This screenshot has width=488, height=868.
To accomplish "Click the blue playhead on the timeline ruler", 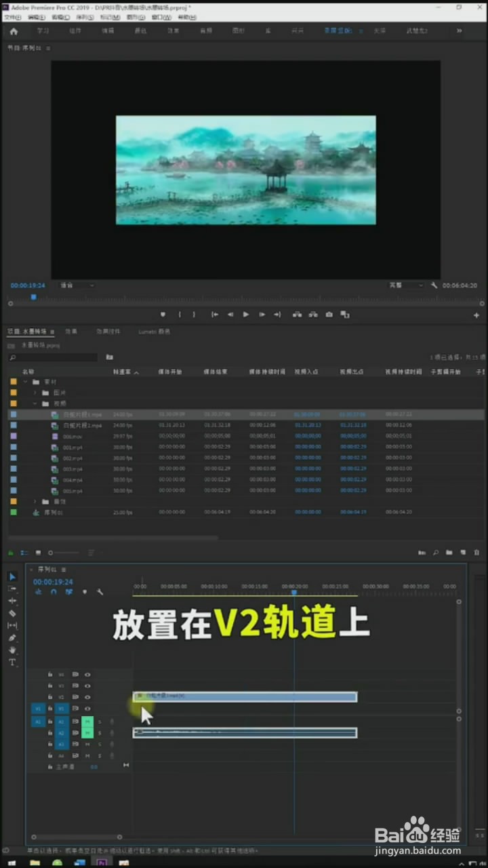I will click(x=294, y=592).
